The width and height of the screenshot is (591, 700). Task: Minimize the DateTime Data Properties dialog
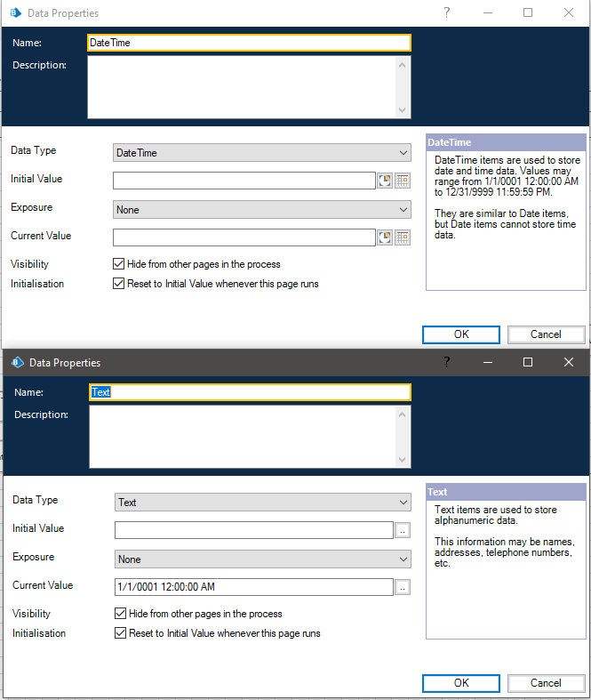(x=488, y=12)
